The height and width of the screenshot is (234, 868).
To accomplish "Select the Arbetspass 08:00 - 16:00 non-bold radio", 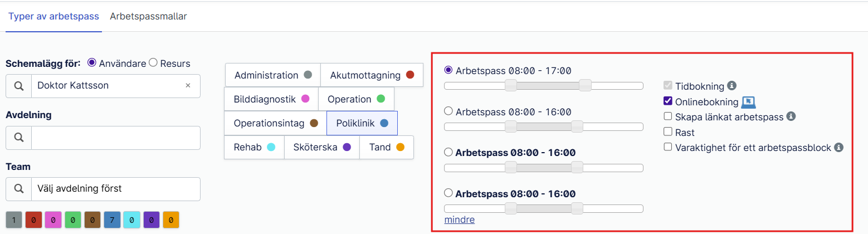I will click(x=448, y=111).
